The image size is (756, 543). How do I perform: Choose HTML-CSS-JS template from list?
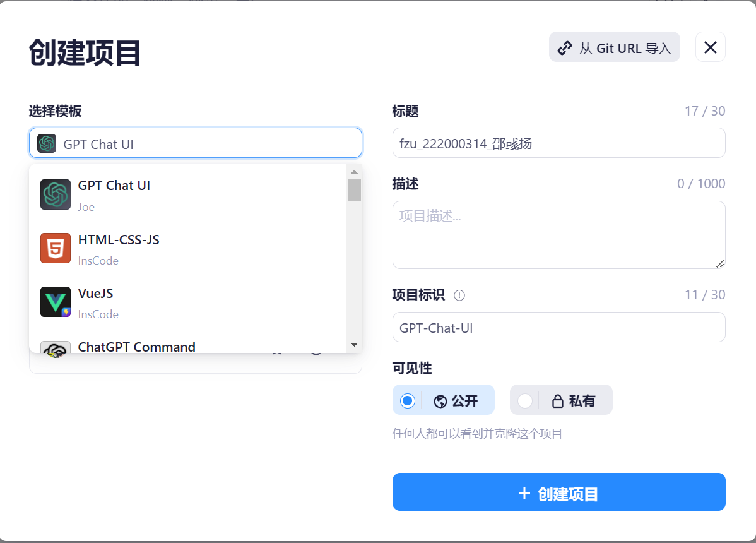[x=188, y=249]
